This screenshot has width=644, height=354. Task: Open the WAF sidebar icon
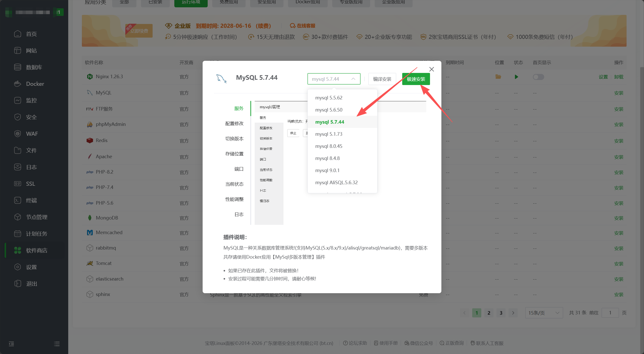click(x=17, y=134)
